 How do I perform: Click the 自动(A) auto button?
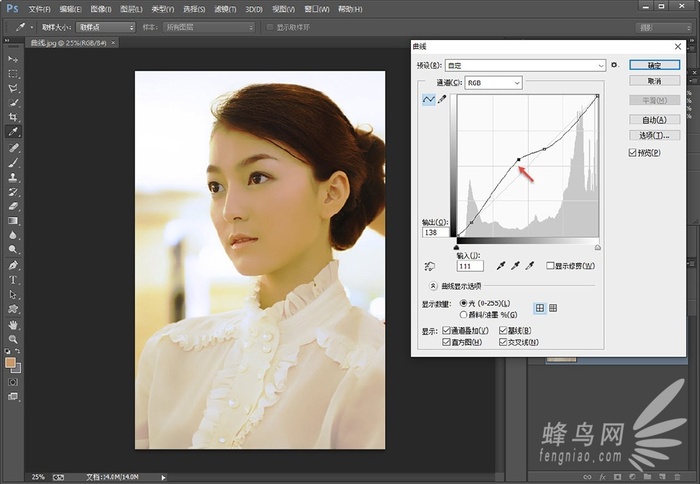[x=654, y=119]
